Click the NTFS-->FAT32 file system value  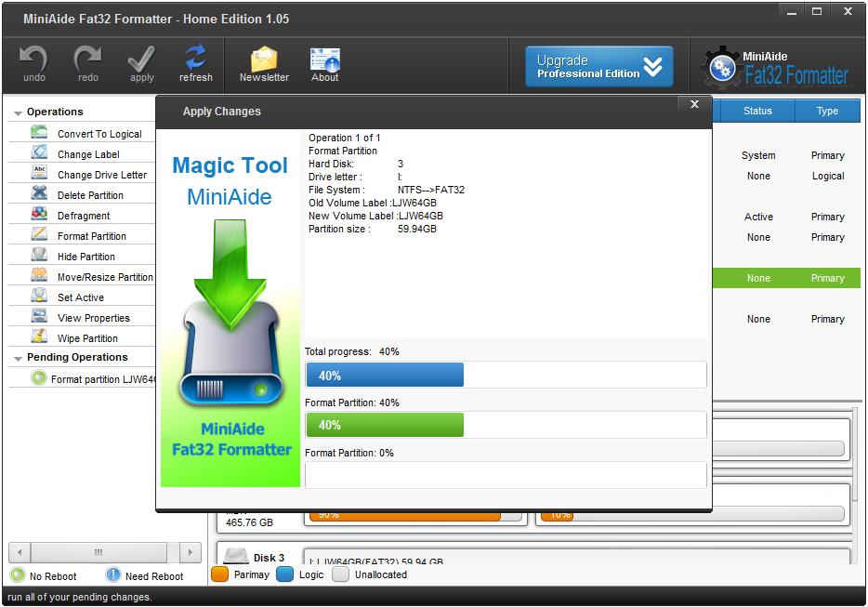(431, 190)
